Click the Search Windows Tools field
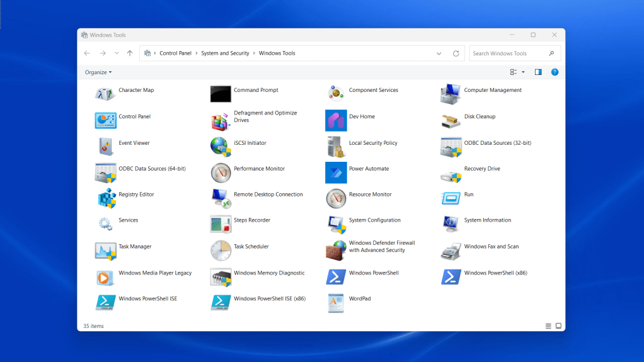 coord(515,54)
